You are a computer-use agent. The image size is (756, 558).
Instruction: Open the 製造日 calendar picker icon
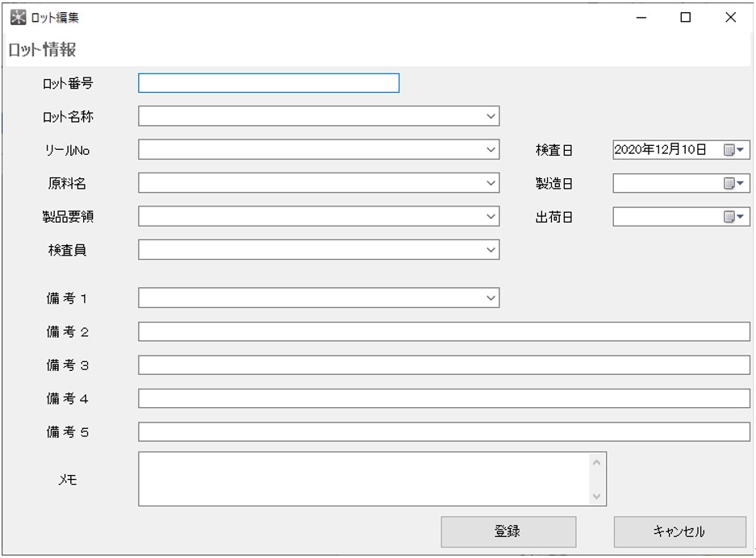pos(733,184)
